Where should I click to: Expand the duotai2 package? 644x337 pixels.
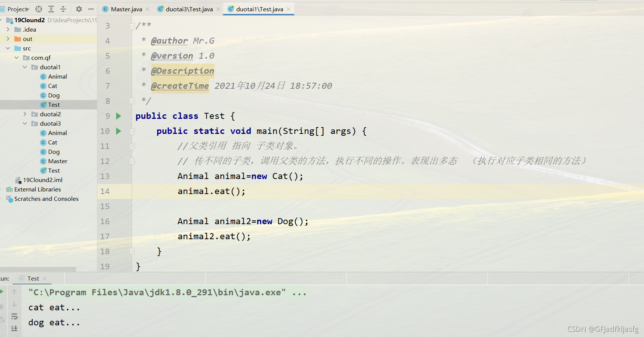pyautogui.click(x=25, y=114)
